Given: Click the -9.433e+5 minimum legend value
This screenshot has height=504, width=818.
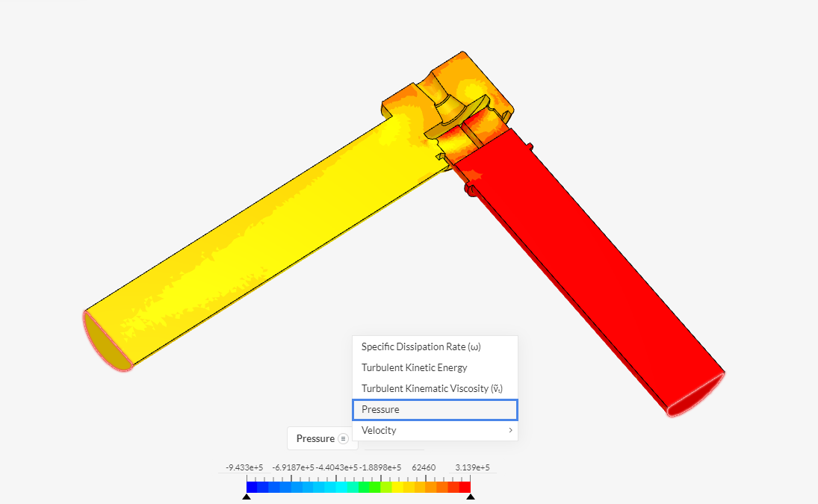Looking at the screenshot, I should coord(244,467).
